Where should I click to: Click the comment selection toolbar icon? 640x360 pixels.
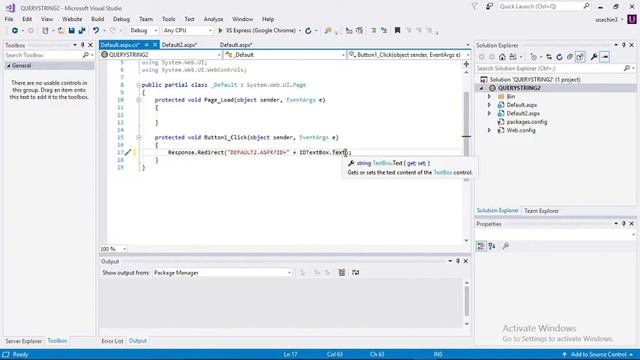pos(373,31)
